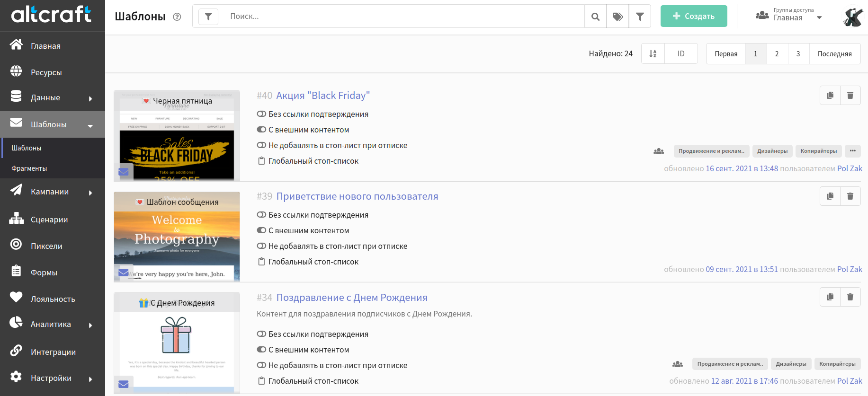Delete the Приветствие нового пользователя template
The image size is (868, 396).
[x=850, y=196]
